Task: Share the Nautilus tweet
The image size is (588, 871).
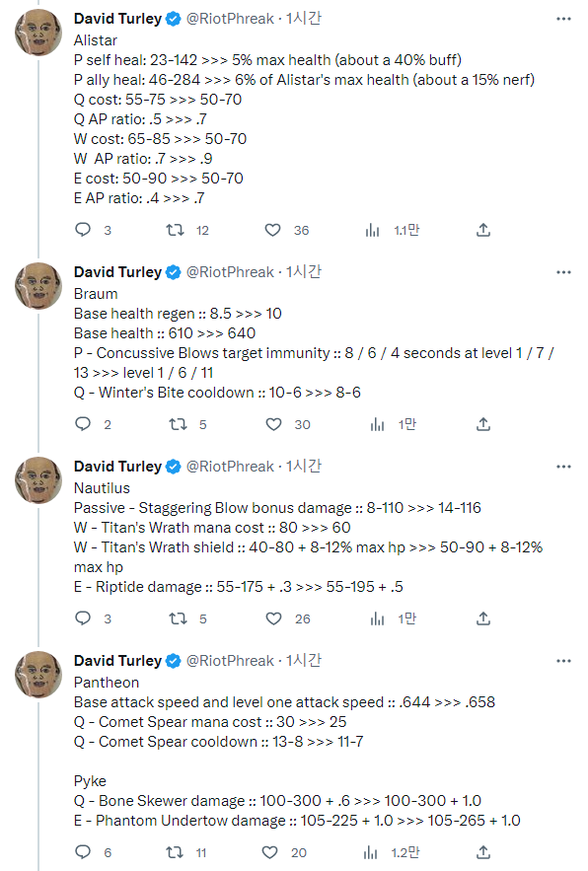Action: (x=483, y=618)
